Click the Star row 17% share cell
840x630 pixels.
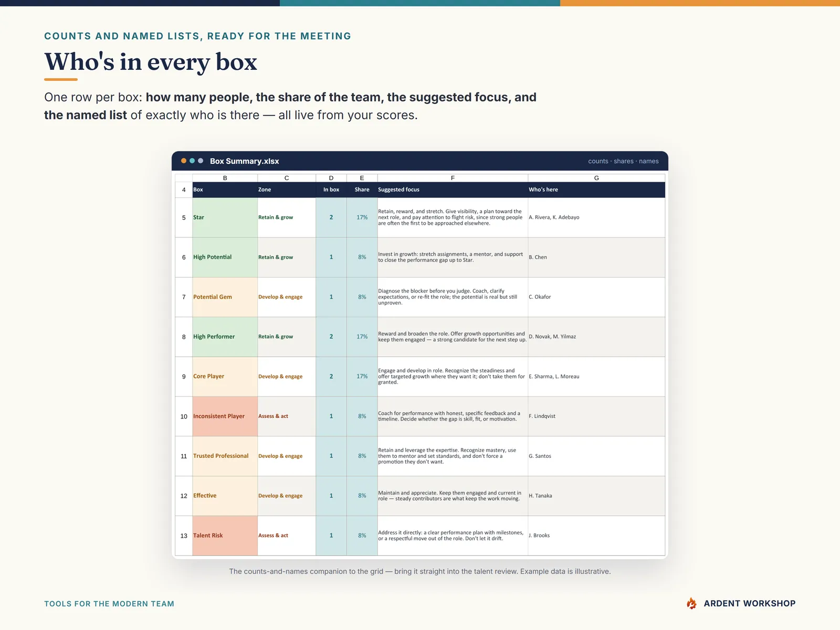(362, 217)
